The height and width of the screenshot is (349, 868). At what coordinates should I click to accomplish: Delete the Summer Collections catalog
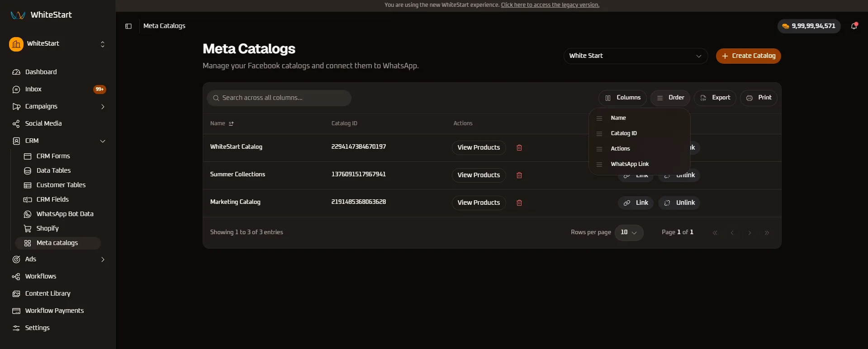[x=519, y=175]
